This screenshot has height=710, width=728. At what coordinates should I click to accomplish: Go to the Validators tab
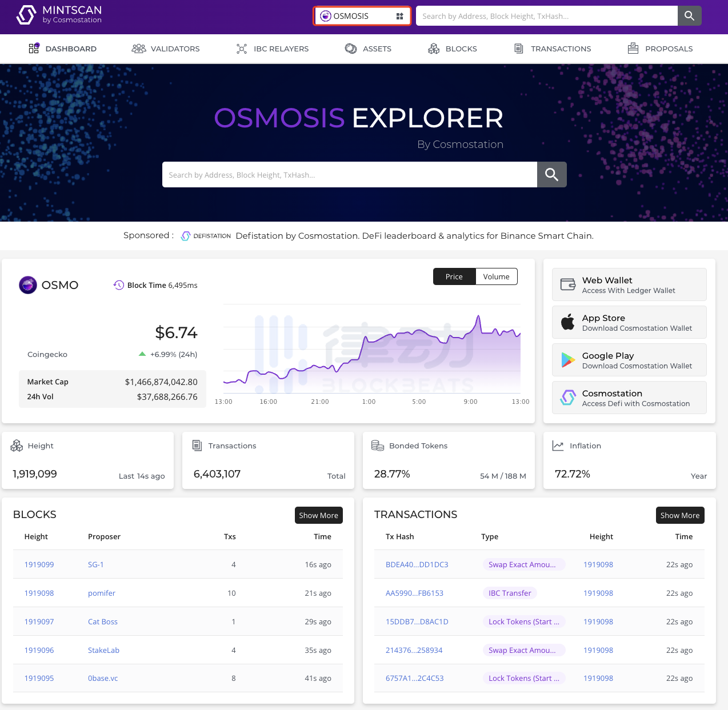click(x=166, y=49)
